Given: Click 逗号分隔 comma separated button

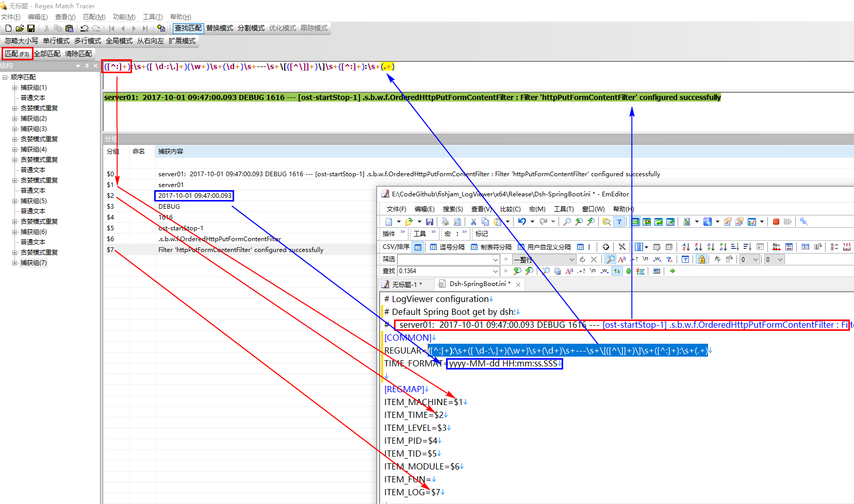Looking at the screenshot, I should (447, 247).
